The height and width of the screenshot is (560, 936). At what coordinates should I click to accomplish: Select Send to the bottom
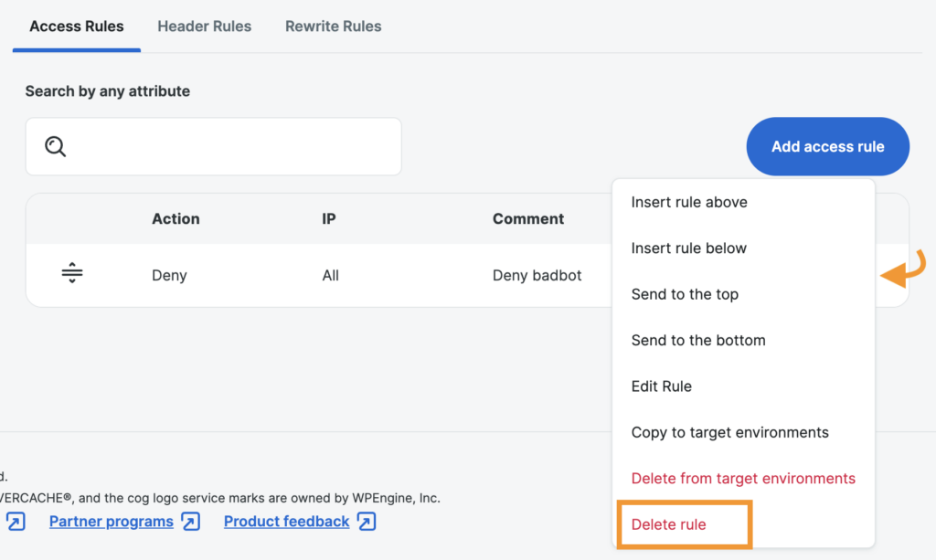(x=698, y=340)
